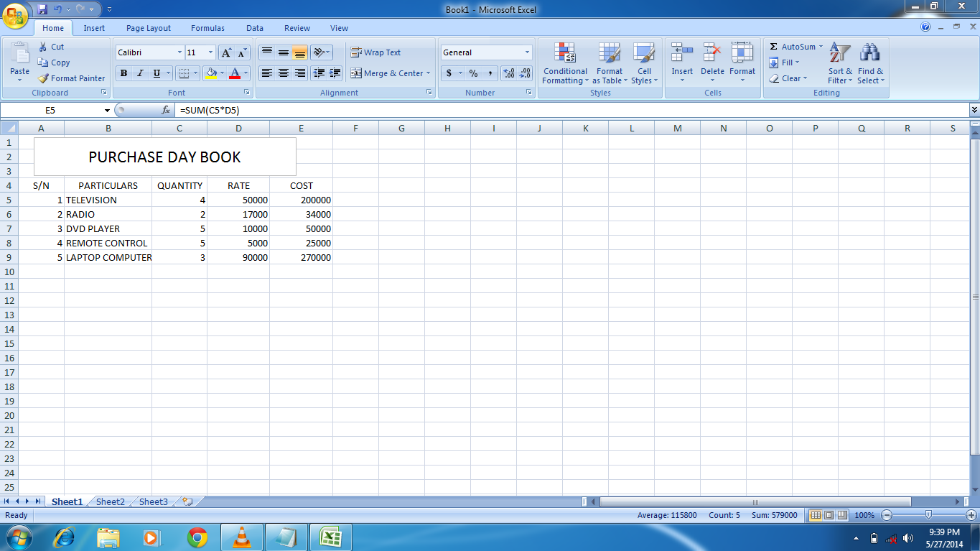
Task: Apply the Accounting Number Format dollar icon
Action: coord(449,73)
